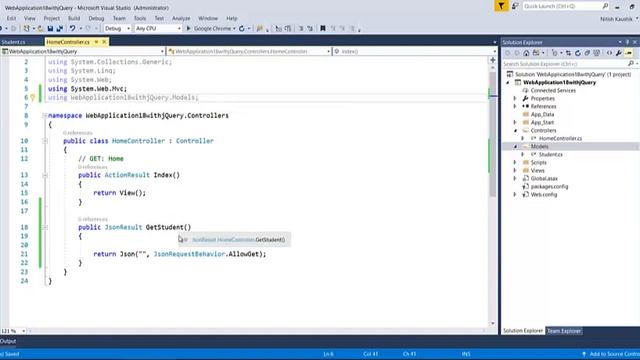Open the Nitish Kaushik account menu

pos(618,19)
